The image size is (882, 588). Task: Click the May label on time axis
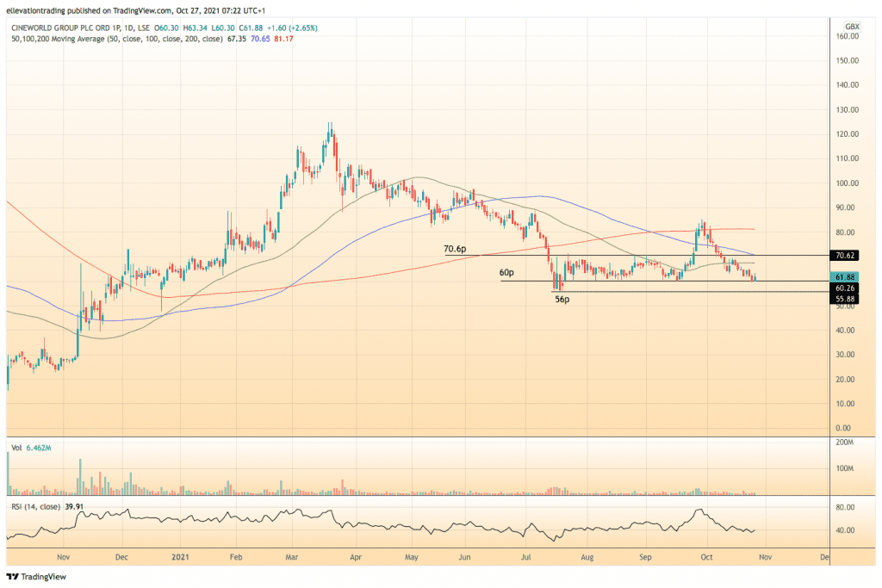click(x=411, y=557)
